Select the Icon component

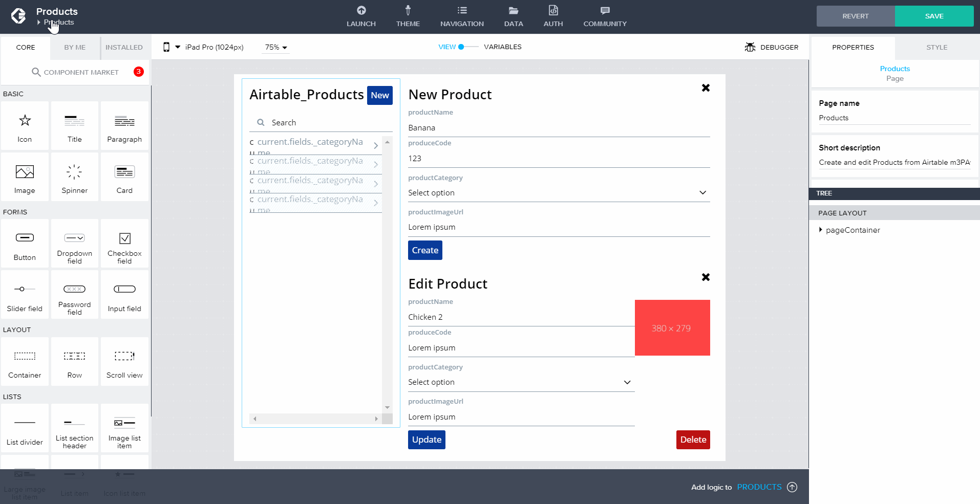[x=25, y=125]
